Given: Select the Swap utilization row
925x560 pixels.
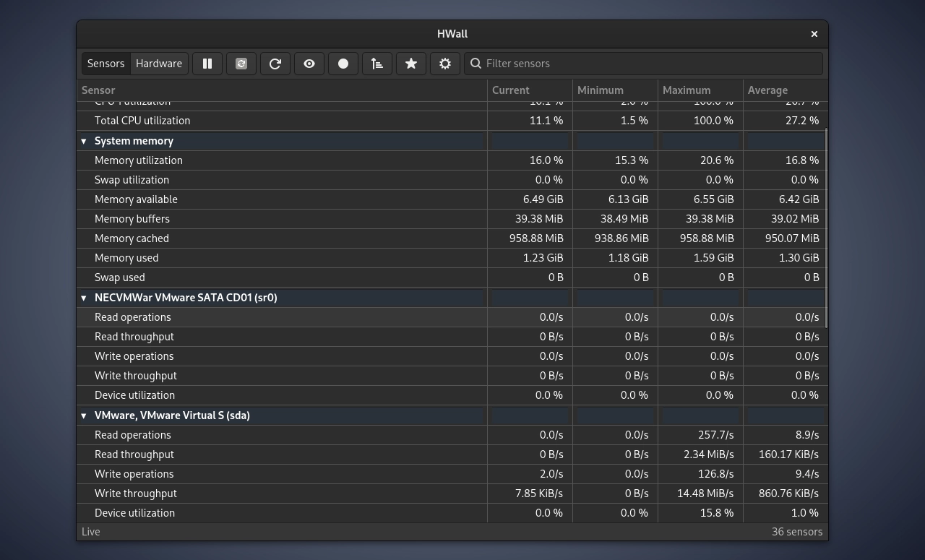Looking at the screenshot, I should tap(452, 180).
